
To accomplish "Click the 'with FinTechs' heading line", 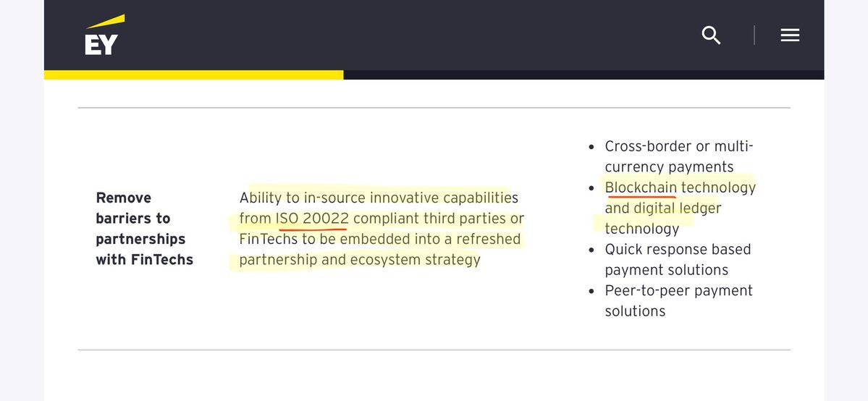I will (145, 260).
